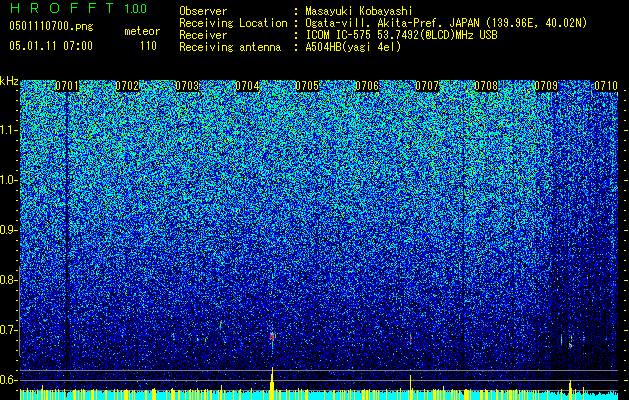Click the kHz axis unit label

(9, 81)
